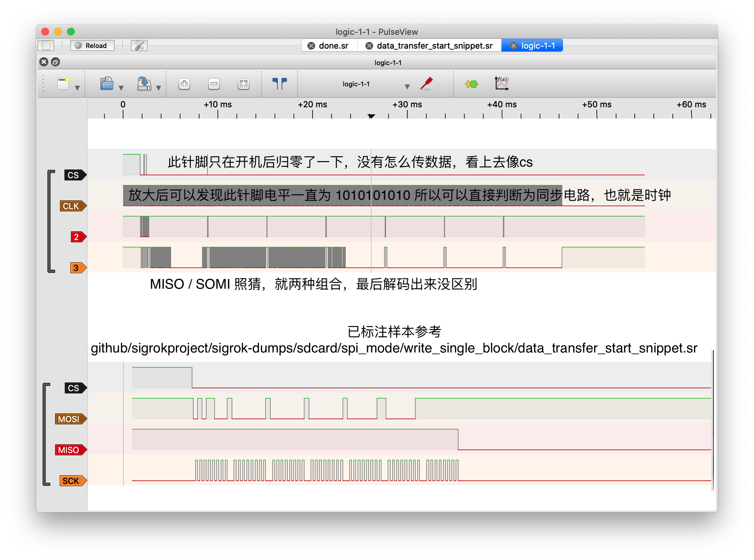754x560 pixels.
Task: Click the Add protocol decoder icon
Action: 471,84
